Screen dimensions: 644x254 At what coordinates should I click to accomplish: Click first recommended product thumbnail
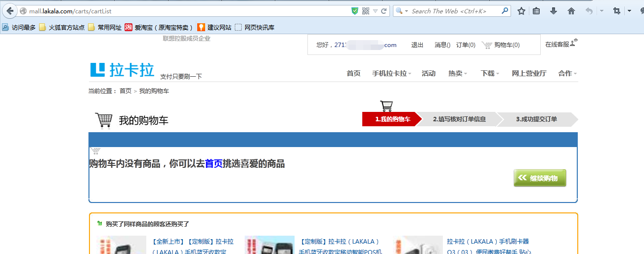coord(122,245)
